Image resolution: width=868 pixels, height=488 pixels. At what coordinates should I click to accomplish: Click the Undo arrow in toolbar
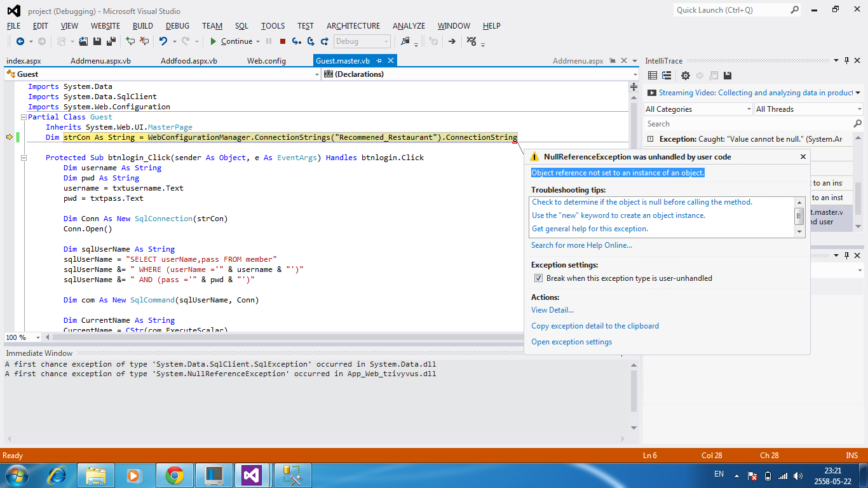click(163, 41)
